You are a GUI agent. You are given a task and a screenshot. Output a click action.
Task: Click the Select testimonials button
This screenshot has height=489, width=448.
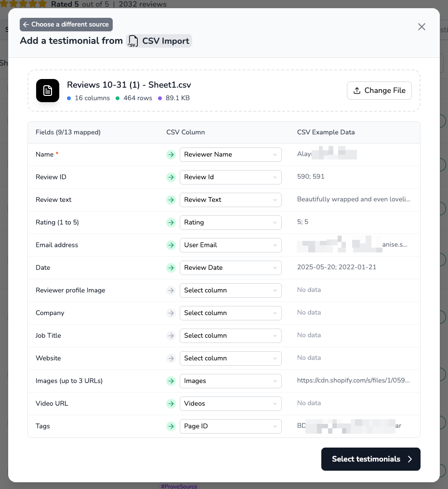[x=371, y=459]
